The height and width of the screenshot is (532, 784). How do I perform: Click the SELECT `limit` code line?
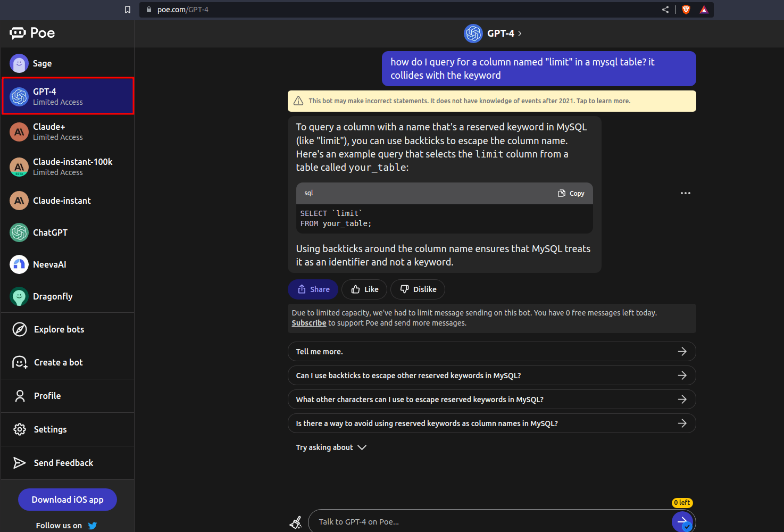(331, 213)
